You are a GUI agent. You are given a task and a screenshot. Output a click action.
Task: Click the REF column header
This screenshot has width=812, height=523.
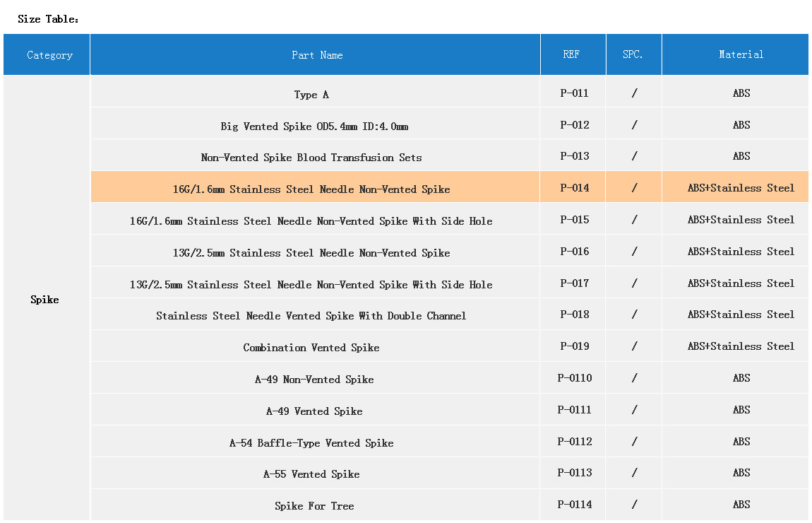571,54
